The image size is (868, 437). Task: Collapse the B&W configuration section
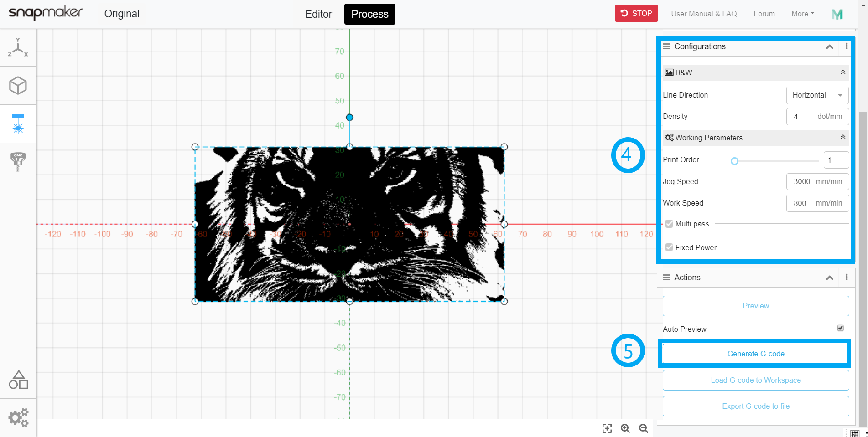click(842, 72)
